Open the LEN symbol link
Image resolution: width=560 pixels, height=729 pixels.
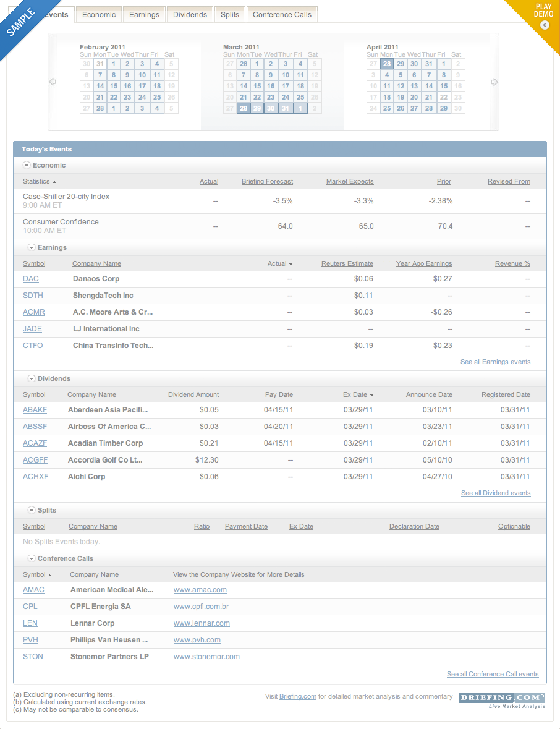pos(30,623)
